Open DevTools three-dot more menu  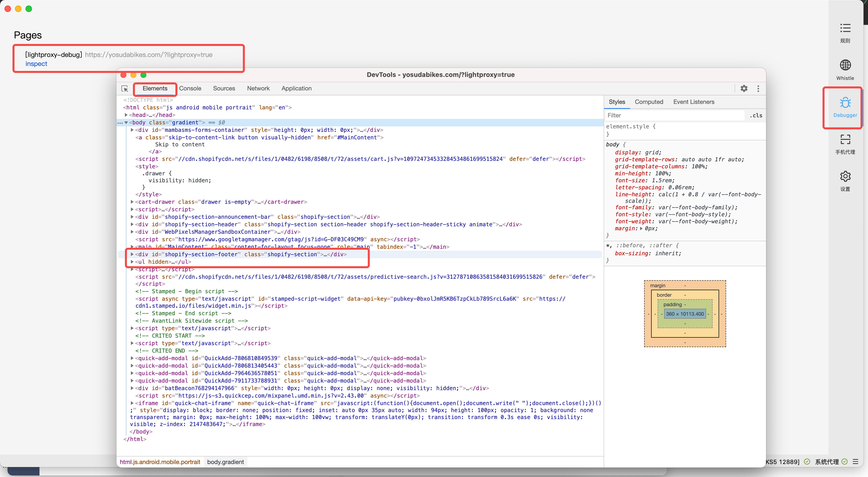[758, 88]
